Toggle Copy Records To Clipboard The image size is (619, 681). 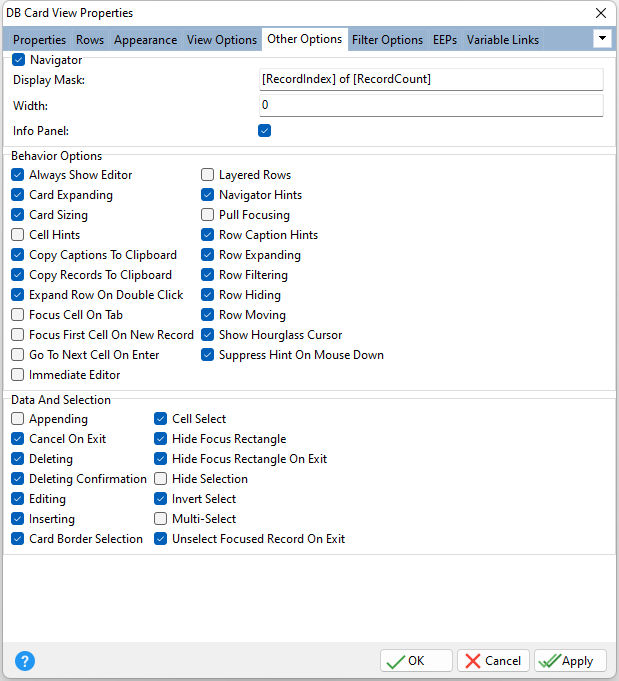point(17,274)
